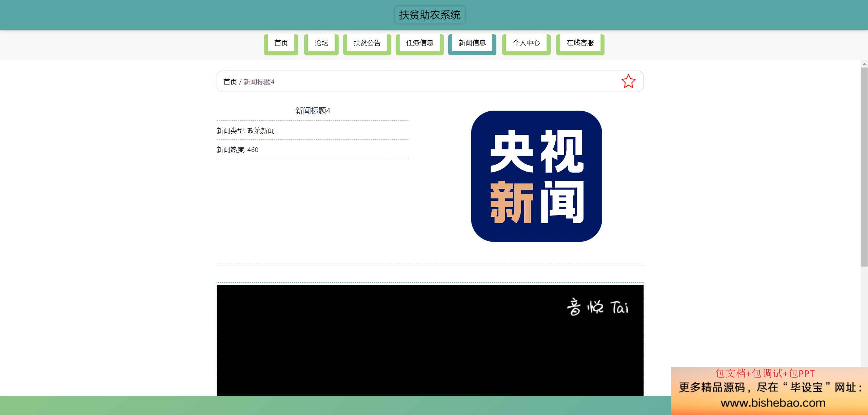This screenshot has width=868, height=415.
Task: Click the 央视新闻 cover image
Action: (536, 176)
